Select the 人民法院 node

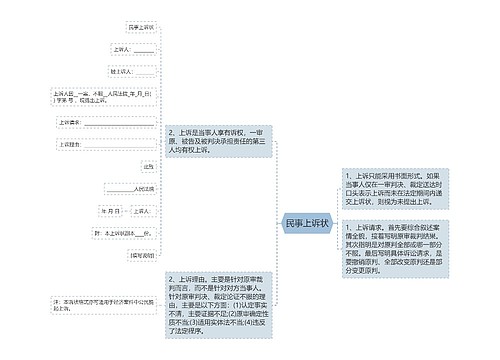click(130, 189)
